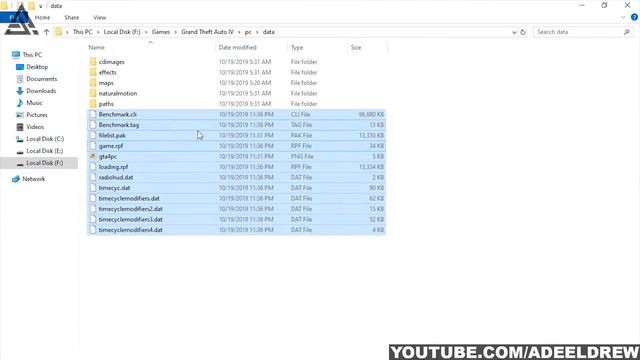The height and width of the screenshot is (360, 640).
Task: Click the loading.rpf file icon
Action: coord(93,167)
